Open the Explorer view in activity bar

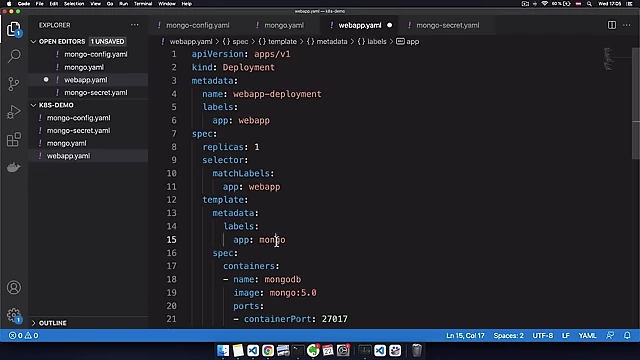point(13,29)
